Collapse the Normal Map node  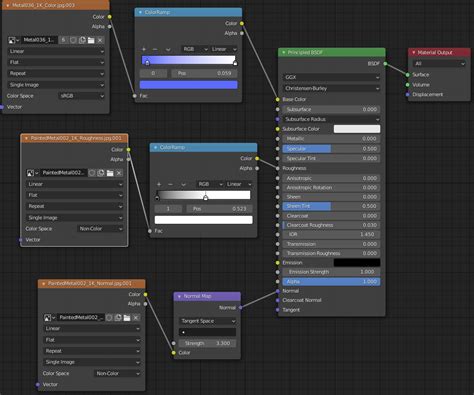coord(179,296)
